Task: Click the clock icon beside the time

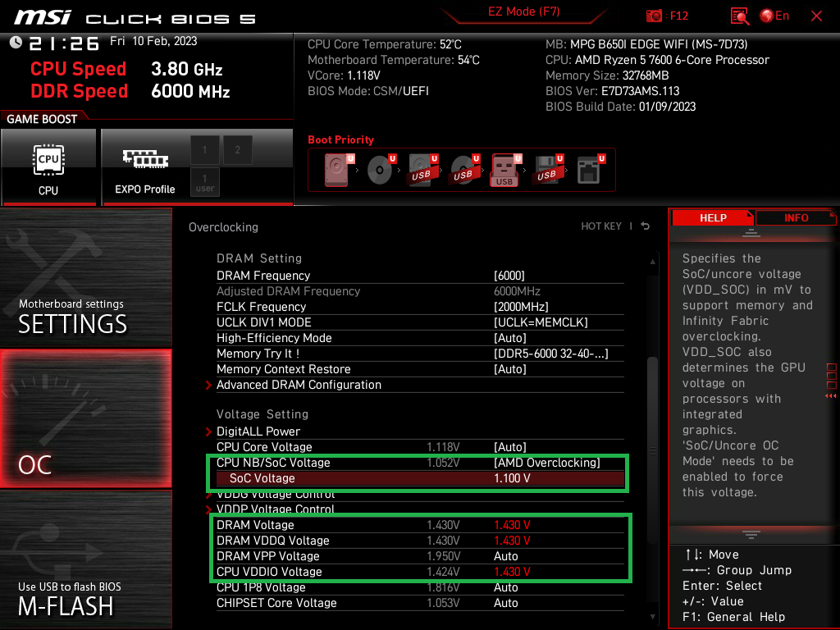Action: [16, 43]
